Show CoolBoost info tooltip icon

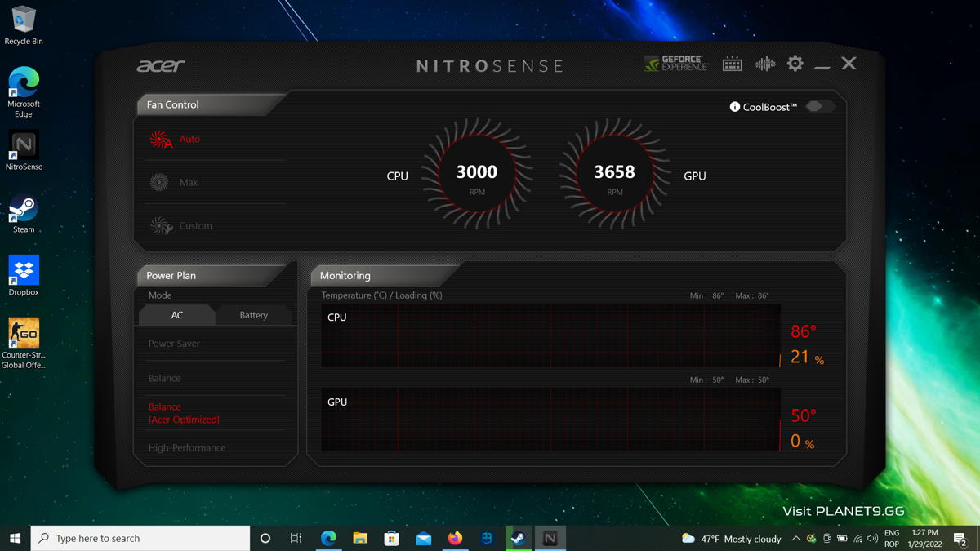(x=734, y=107)
